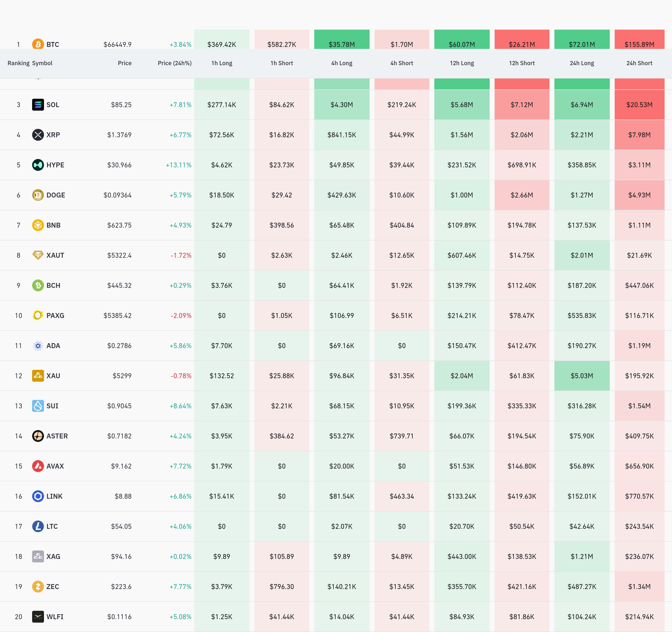Click the Solana SOL logo icon
This screenshot has height=632, width=672.
pyautogui.click(x=38, y=105)
